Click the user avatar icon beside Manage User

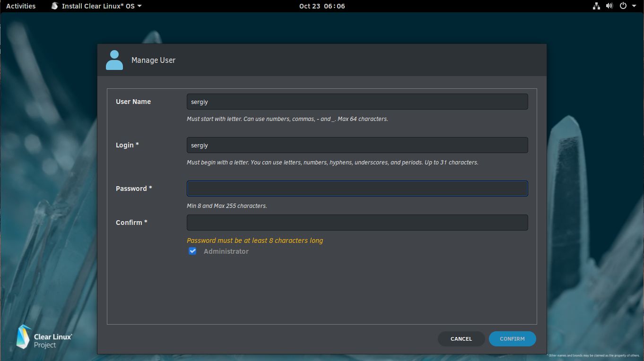pyautogui.click(x=114, y=60)
